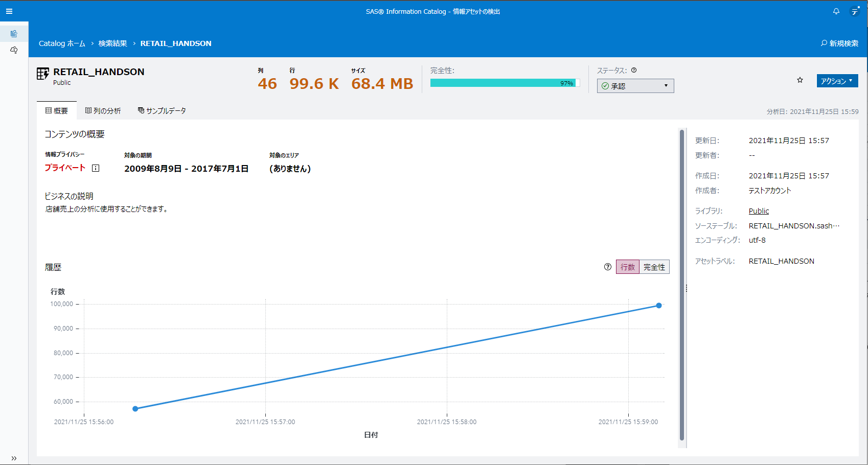
Task: Click the business description text
Action: (107, 209)
